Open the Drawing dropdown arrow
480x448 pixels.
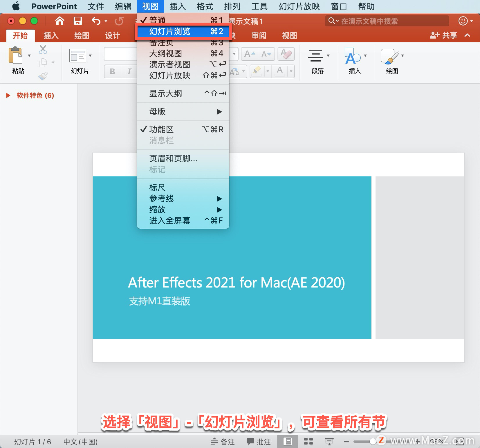coord(403,55)
